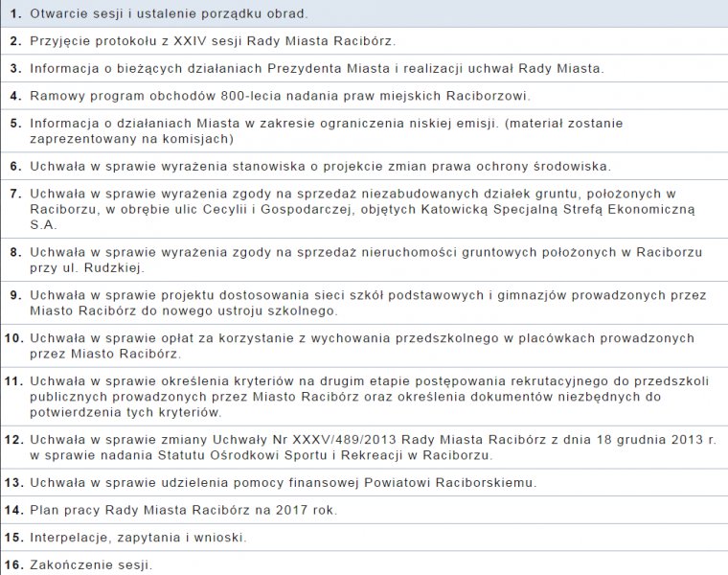Click 'Plan pracy Rady Miasta Racibórz na 2017 rok'
This screenshot has height=575, width=728.
tap(364, 510)
